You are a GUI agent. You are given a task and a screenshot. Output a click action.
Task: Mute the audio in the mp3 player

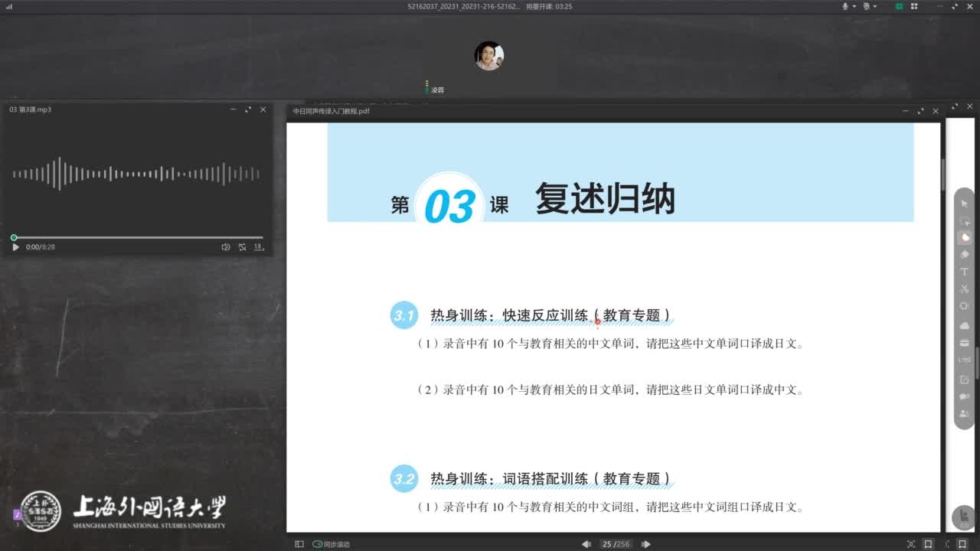pos(226,246)
